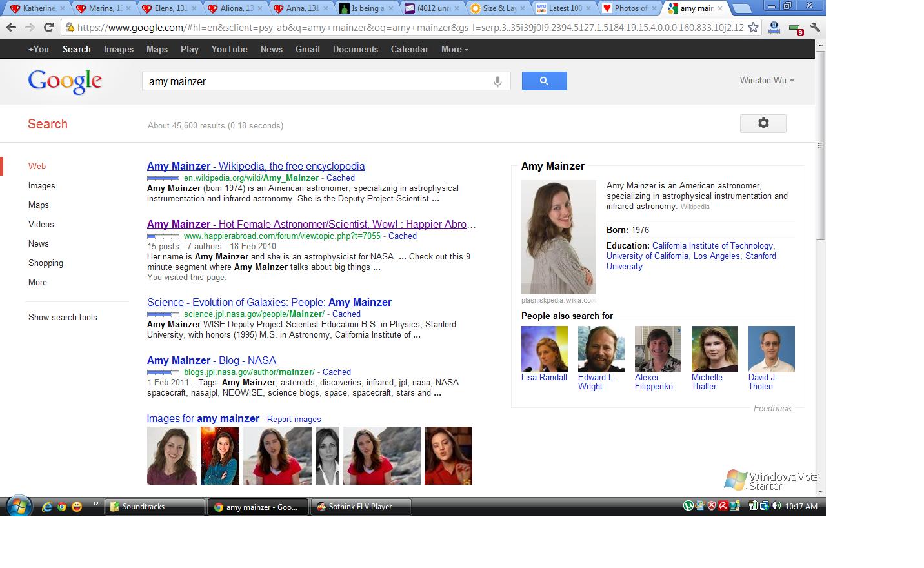The width and height of the screenshot is (924, 568).
Task: Select Shopping in the left sidebar
Action: click(x=46, y=263)
